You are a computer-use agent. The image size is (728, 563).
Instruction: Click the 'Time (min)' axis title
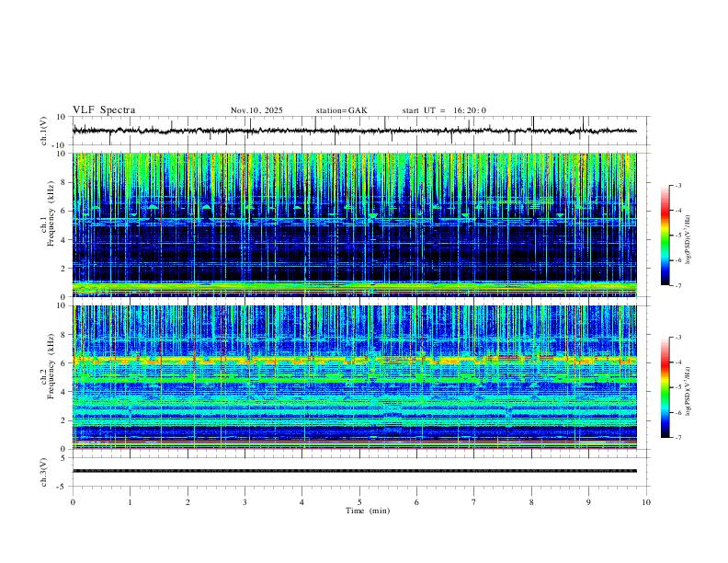coord(368,511)
